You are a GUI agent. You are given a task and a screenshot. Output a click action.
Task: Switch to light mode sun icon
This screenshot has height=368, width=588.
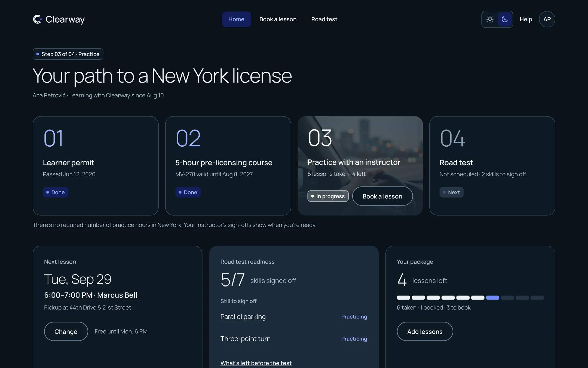click(x=490, y=19)
